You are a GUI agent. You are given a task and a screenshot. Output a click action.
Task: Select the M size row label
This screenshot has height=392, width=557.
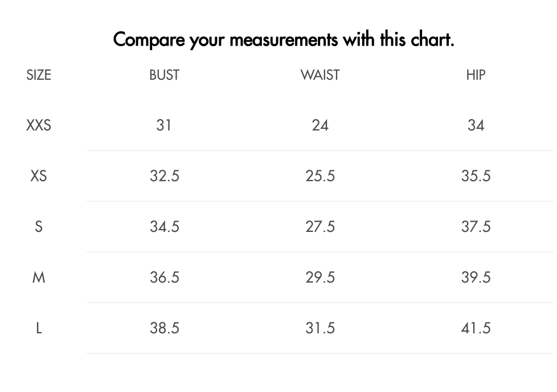point(39,277)
